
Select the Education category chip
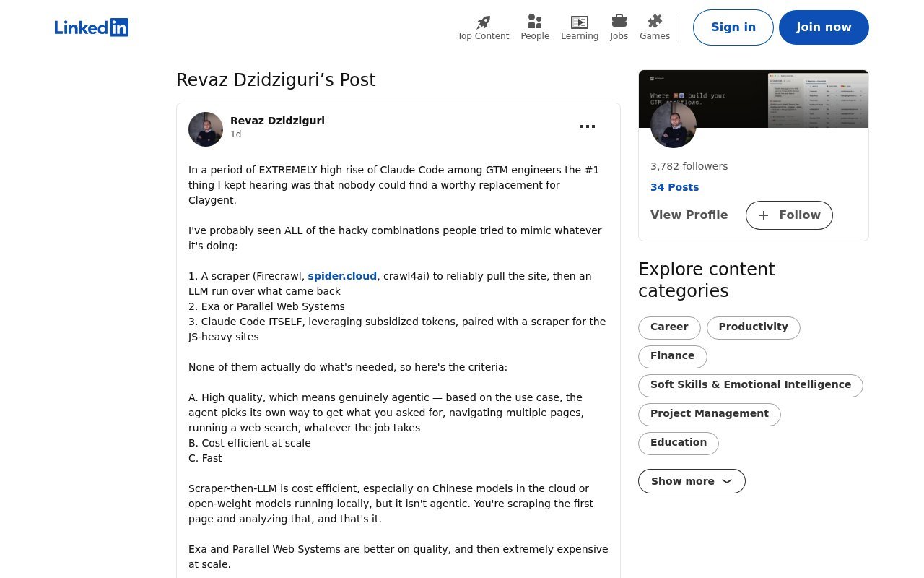679,443
